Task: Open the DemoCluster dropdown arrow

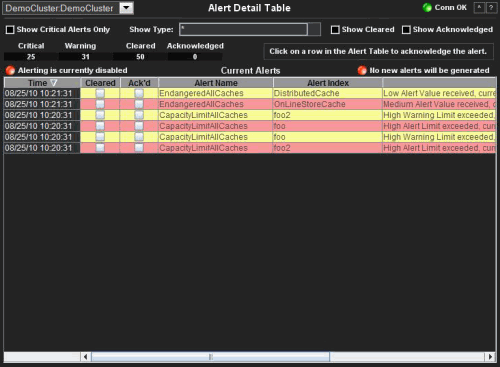Action: coord(126,8)
